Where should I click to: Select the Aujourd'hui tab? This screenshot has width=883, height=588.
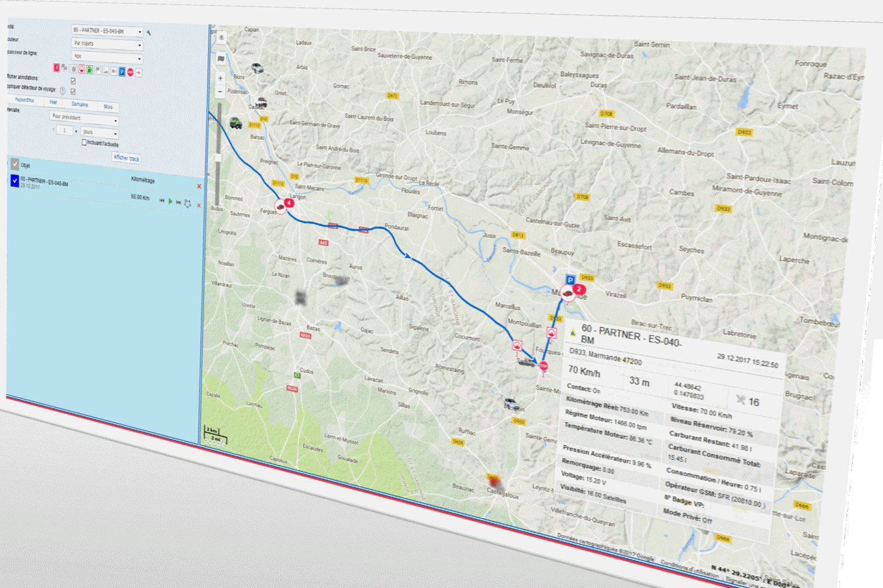point(24,100)
